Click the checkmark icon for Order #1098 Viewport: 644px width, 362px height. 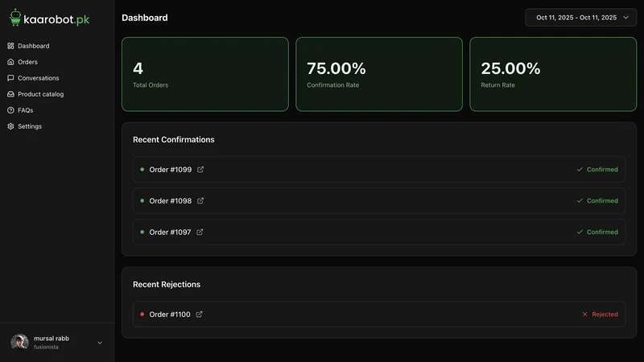tap(580, 200)
